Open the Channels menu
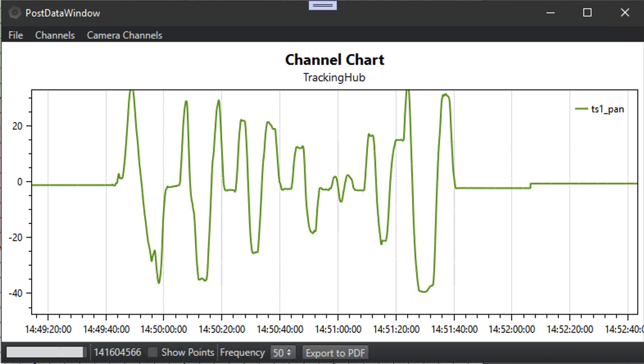The image size is (644, 364). point(55,35)
